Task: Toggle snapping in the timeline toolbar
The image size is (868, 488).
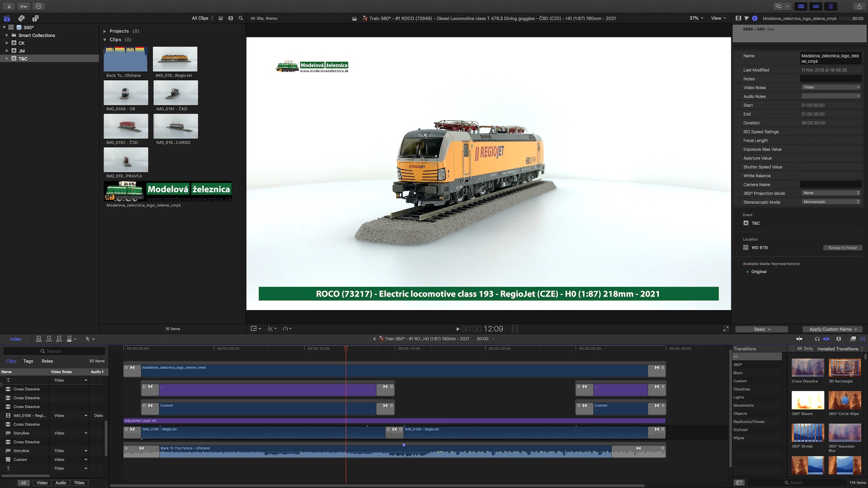Action: (x=826, y=339)
